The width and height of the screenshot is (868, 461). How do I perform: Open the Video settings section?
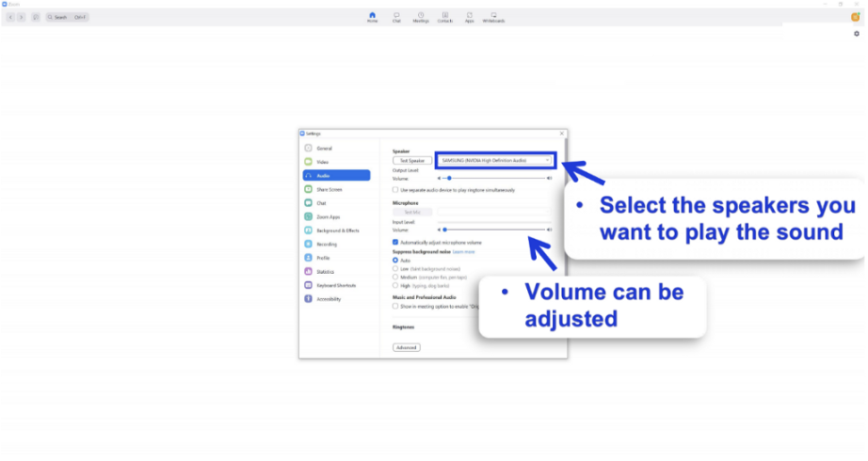[x=323, y=162]
